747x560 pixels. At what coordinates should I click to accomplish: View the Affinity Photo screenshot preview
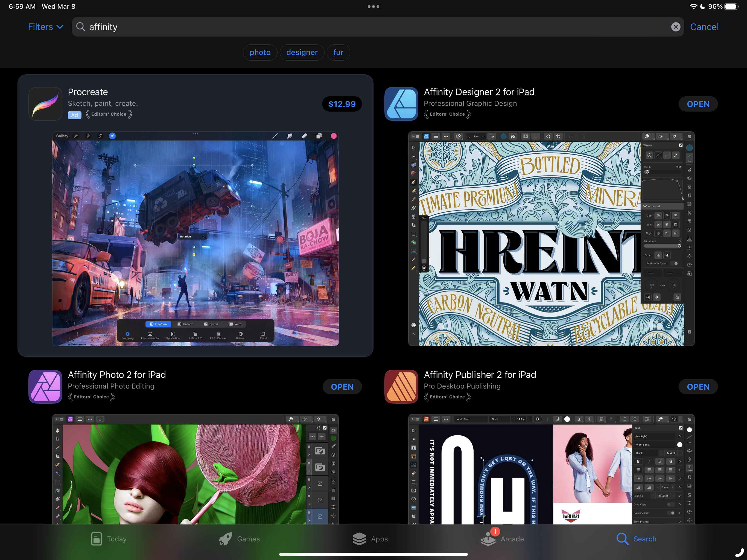coord(195,469)
